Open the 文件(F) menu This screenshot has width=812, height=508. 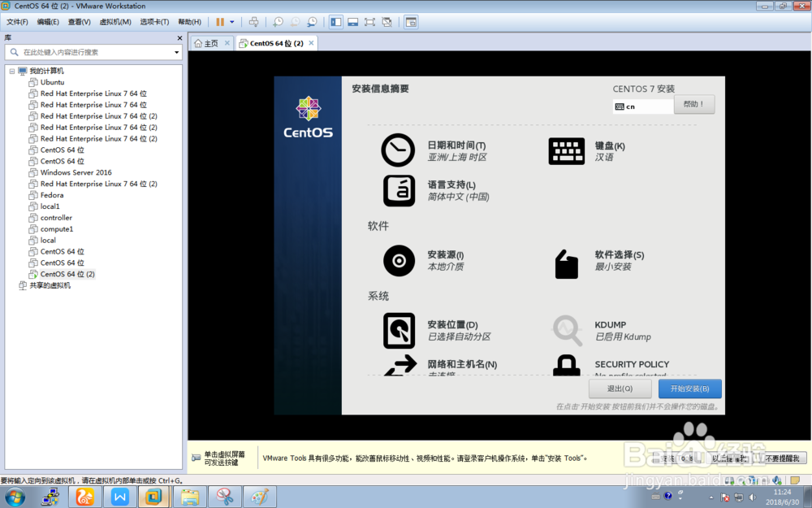click(17, 22)
